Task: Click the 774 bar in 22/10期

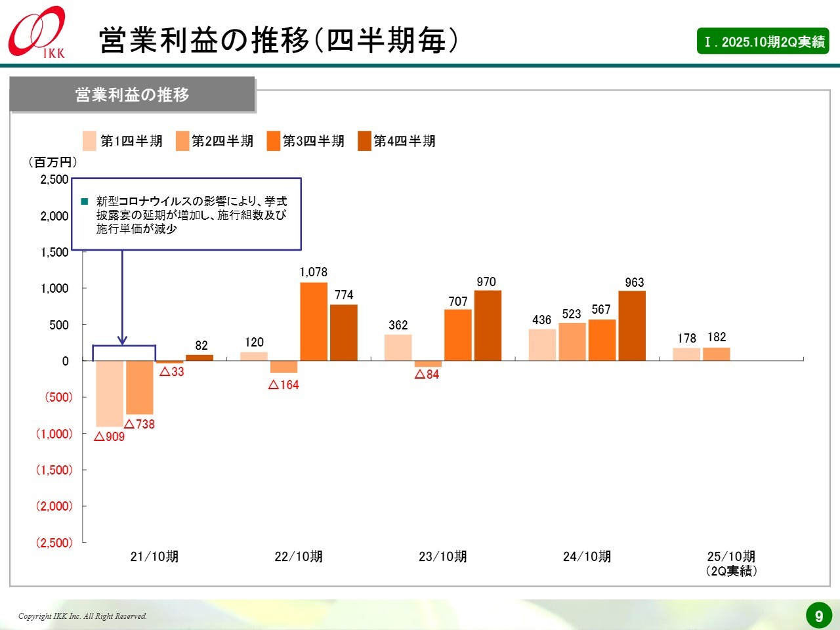Action: pyautogui.click(x=344, y=333)
